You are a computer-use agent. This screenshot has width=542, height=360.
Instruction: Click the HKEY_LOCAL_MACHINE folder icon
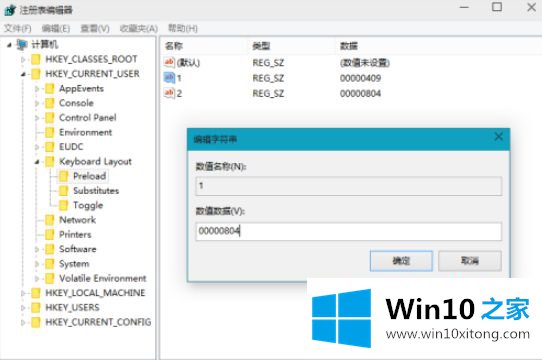pos(36,293)
